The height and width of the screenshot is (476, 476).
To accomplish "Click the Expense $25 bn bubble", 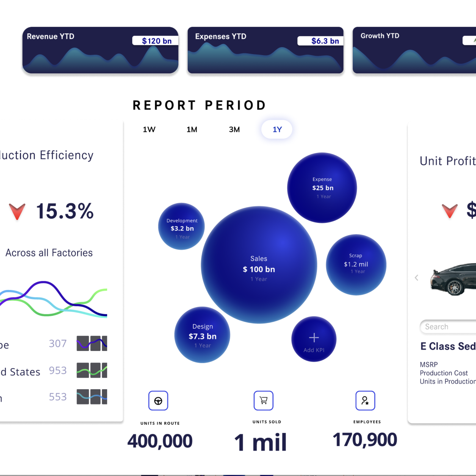I will [x=322, y=188].
